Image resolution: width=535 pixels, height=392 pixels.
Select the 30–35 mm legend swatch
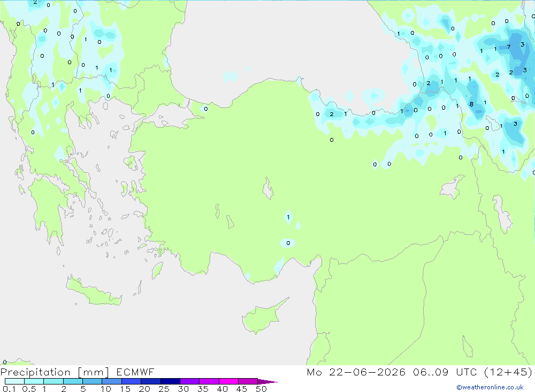click(189, 381)
